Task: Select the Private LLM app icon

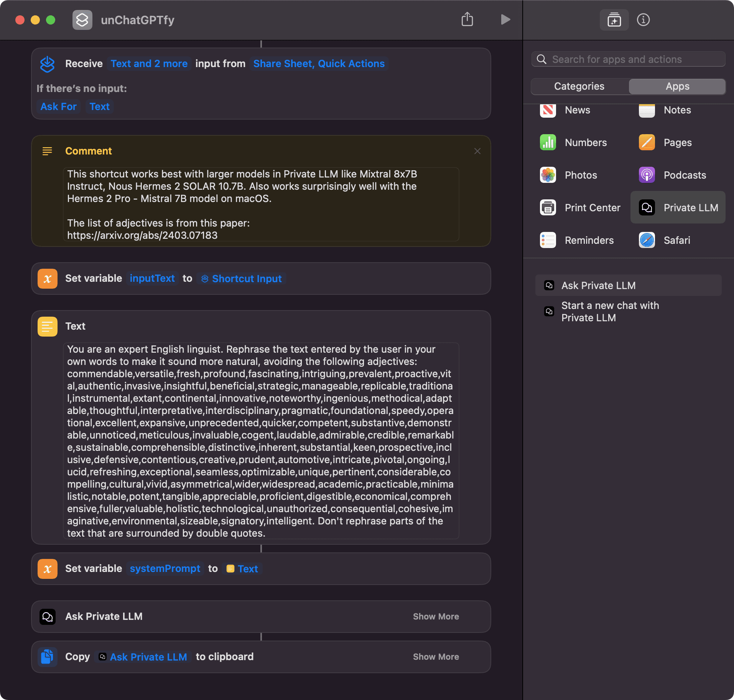Action: point(647,207)
